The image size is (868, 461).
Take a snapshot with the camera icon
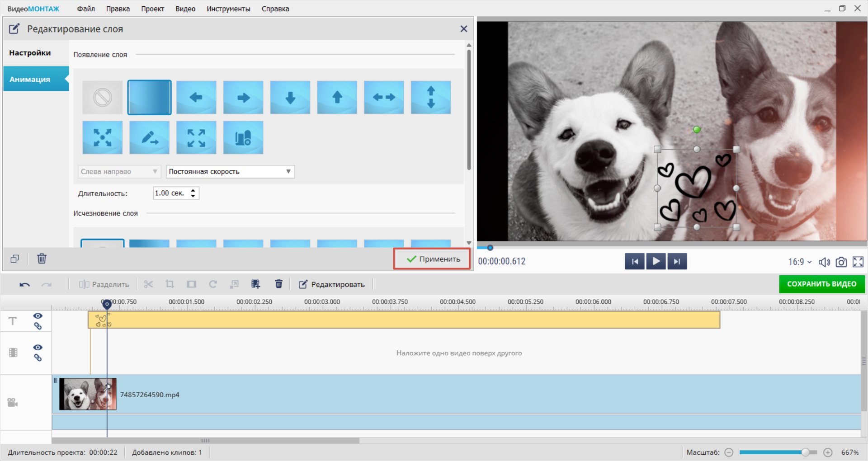841,262
